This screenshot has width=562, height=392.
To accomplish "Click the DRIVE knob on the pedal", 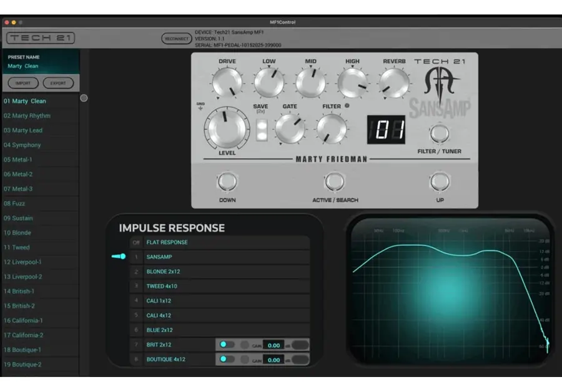I will point(227,83).
